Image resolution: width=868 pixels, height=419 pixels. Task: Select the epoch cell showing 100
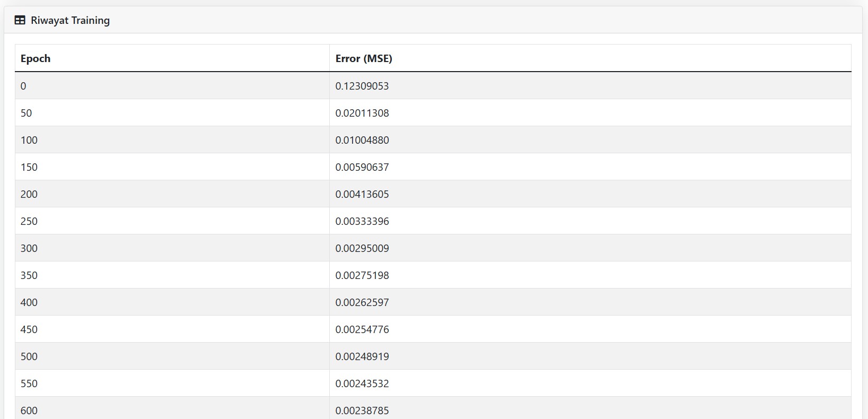click(172, 140)
